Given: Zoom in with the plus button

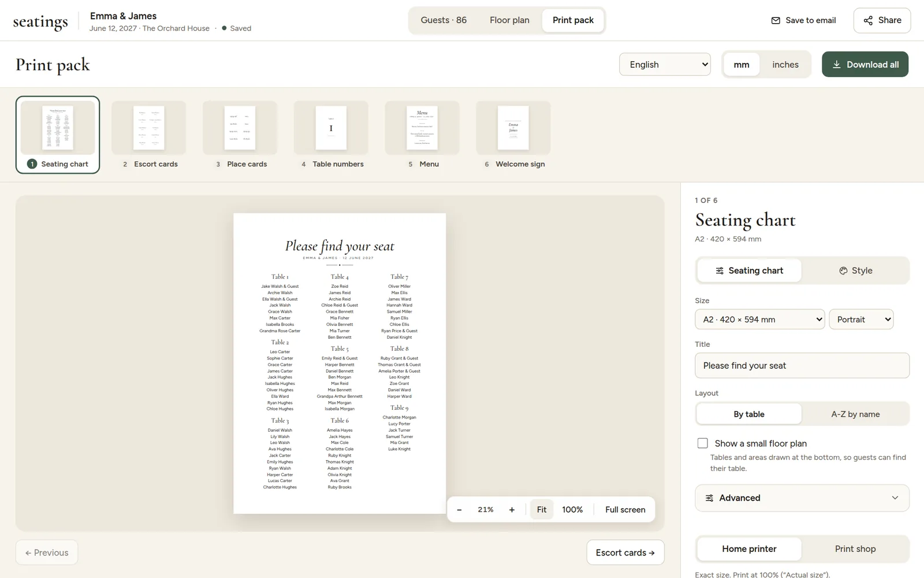Looking at the screenshot, I should (512, 510).
